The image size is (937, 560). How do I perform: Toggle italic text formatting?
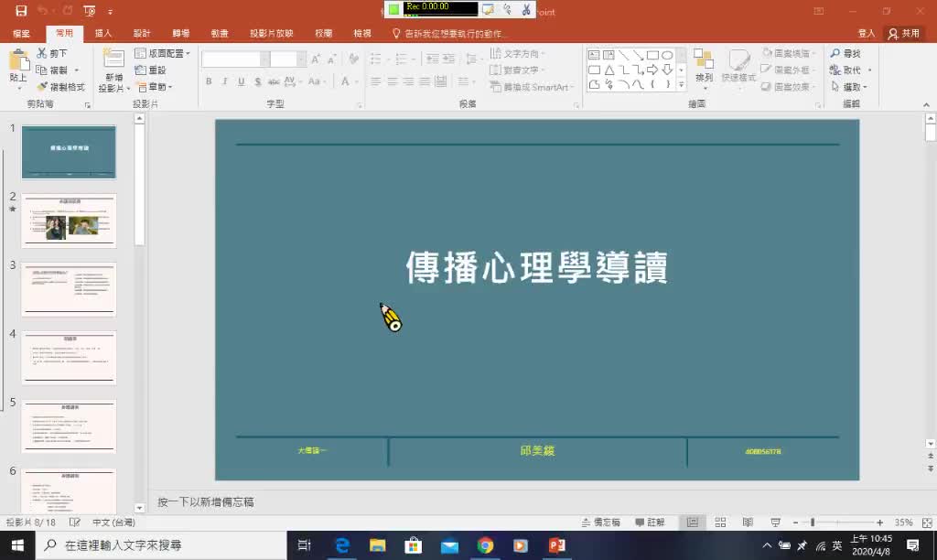pos(226,81)
